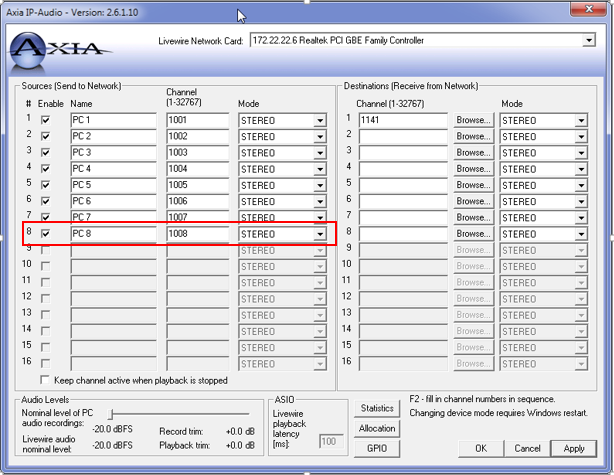This screenshot has height=475, width=614.
Task: Confirm settings with OK button
Action: tap(481, 448)
